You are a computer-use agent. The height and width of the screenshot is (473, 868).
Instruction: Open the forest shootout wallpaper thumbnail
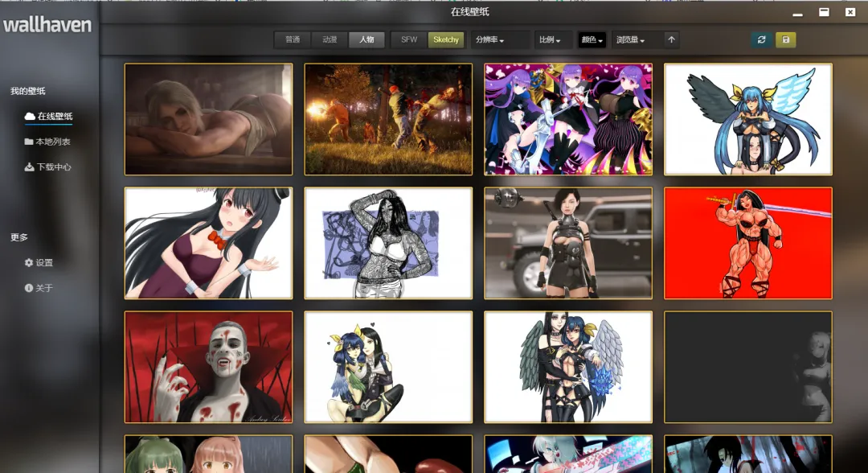(x=388, y=119)
